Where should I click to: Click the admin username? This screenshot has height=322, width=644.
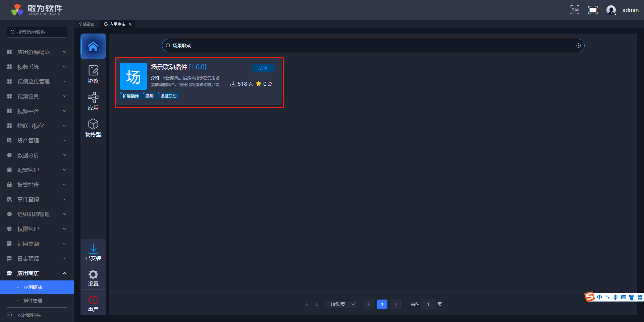pos(631,10)
